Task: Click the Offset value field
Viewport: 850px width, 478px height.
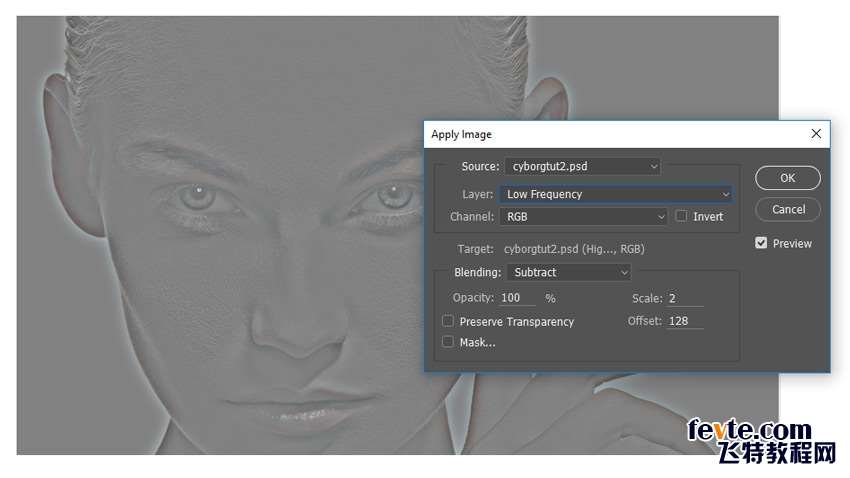Action: 685,321
